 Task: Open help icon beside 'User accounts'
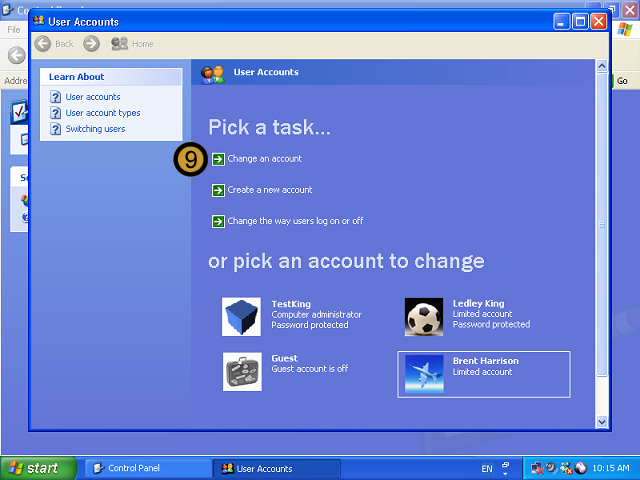(56, 97)
